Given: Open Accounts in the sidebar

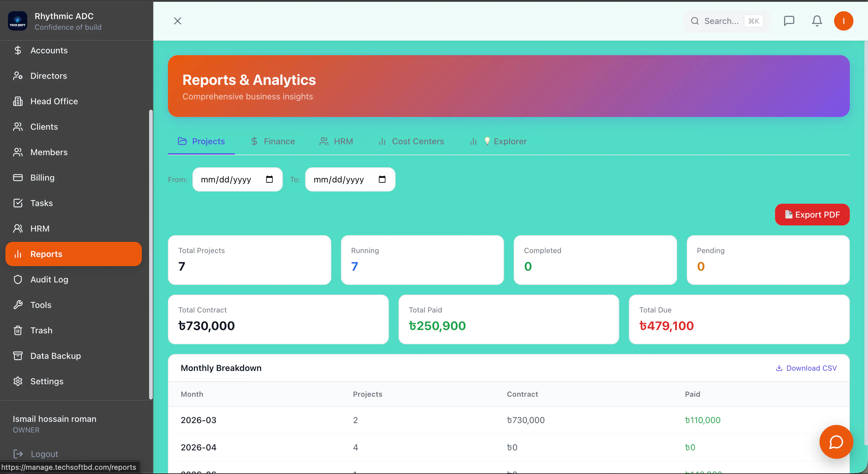Looking at the screenshot, I should click(73, 50).
